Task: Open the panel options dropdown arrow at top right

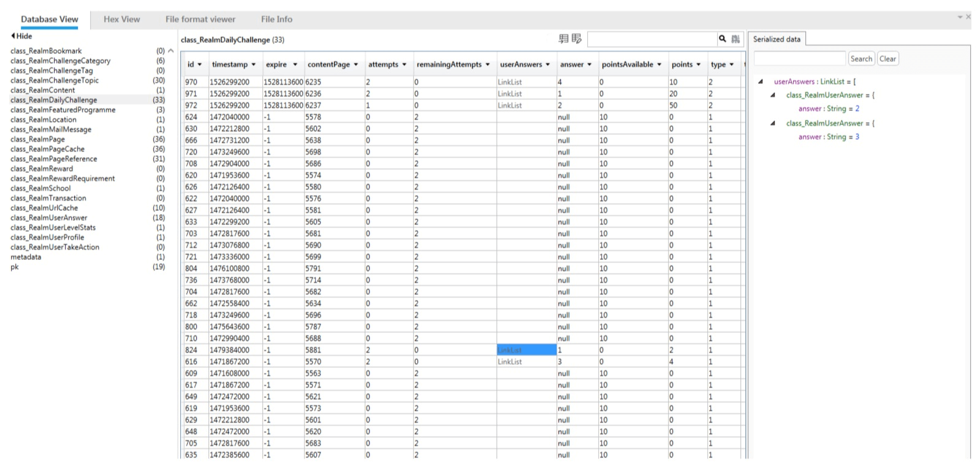Action: coord(960,17)
